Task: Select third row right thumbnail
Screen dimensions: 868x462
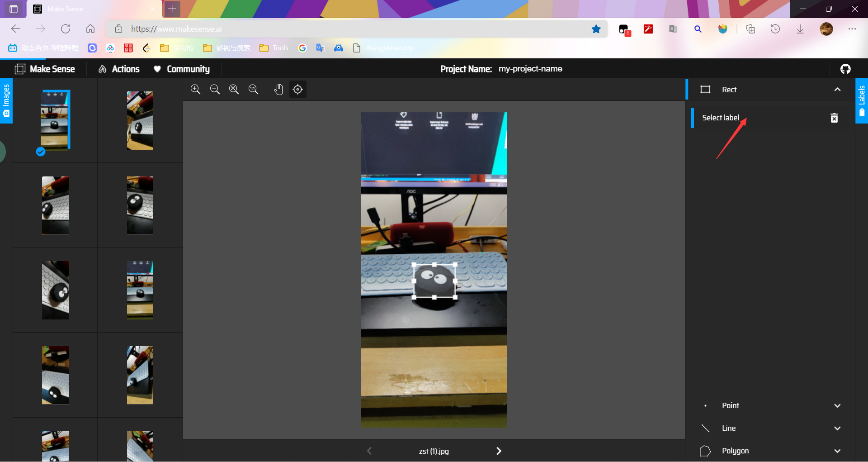Action: tap(140, 290)
